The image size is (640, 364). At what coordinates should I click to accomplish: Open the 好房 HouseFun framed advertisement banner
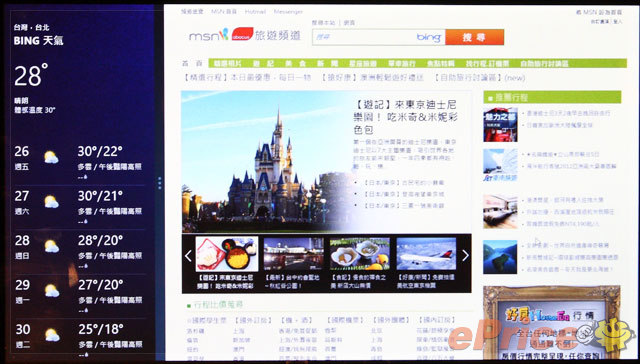click(x=552, y=322)
